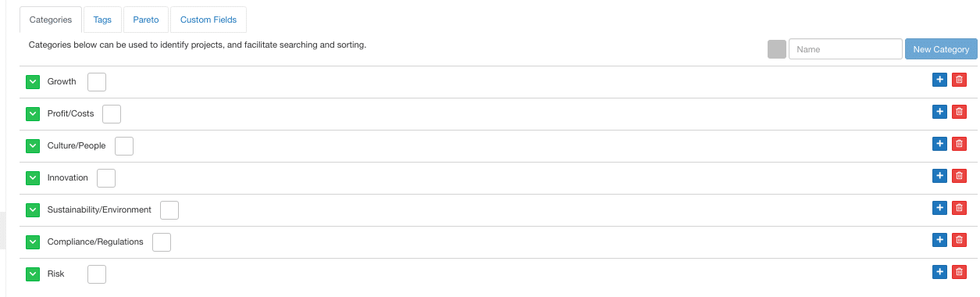Add subcategory to Profit/Costs via plus icon
This screenshot has width=980, height=297.
coord(939,112)
